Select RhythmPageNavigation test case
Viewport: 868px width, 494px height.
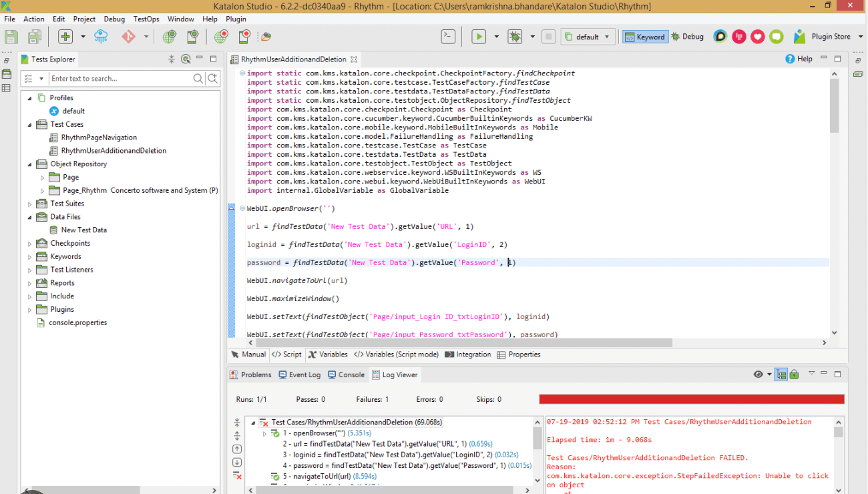click(x=99, y=138)
